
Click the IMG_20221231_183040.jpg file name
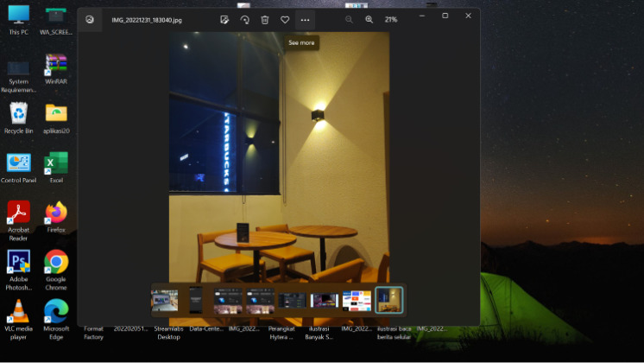tap(147, 20)
